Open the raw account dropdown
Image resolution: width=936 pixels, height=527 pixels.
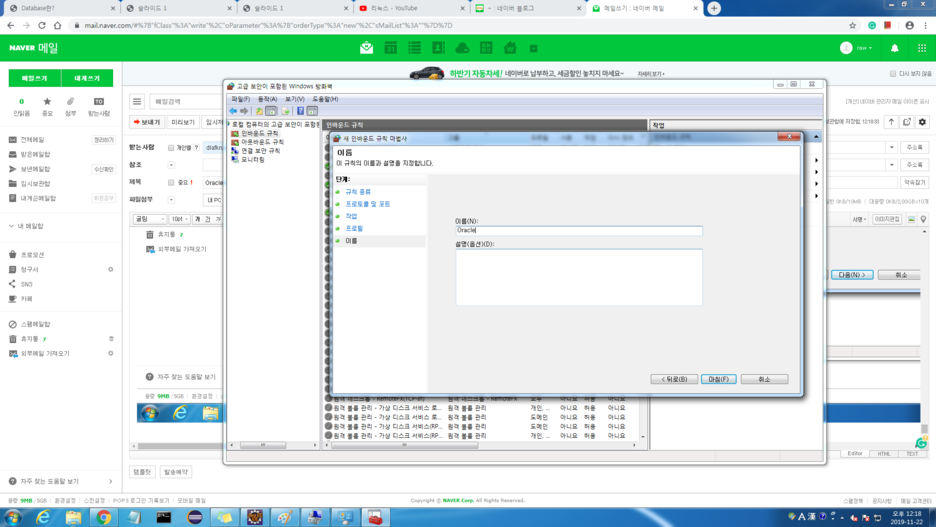point(863,48)
